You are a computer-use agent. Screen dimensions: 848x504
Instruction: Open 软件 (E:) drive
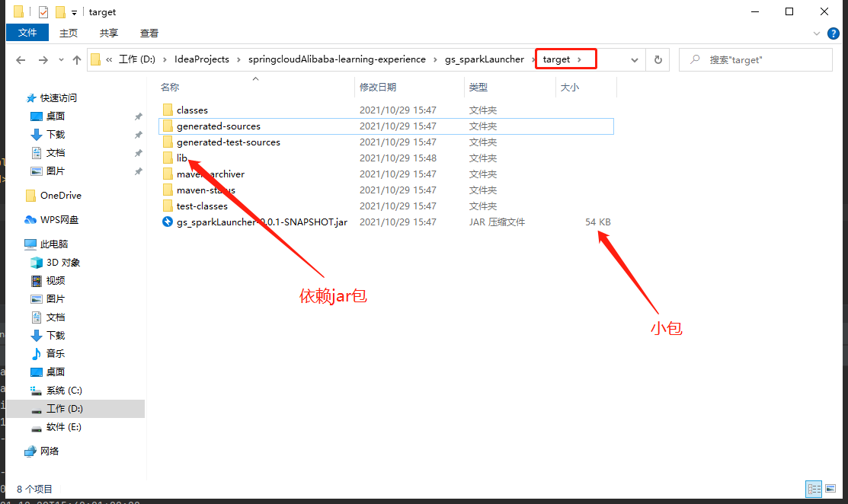pyautogui.click(x=63, y=427)
